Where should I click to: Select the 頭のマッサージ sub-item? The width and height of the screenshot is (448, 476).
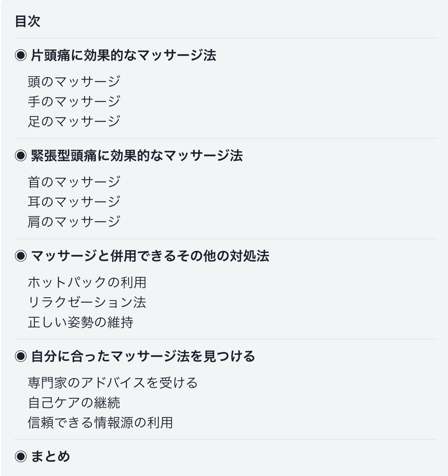click(74, 81)
